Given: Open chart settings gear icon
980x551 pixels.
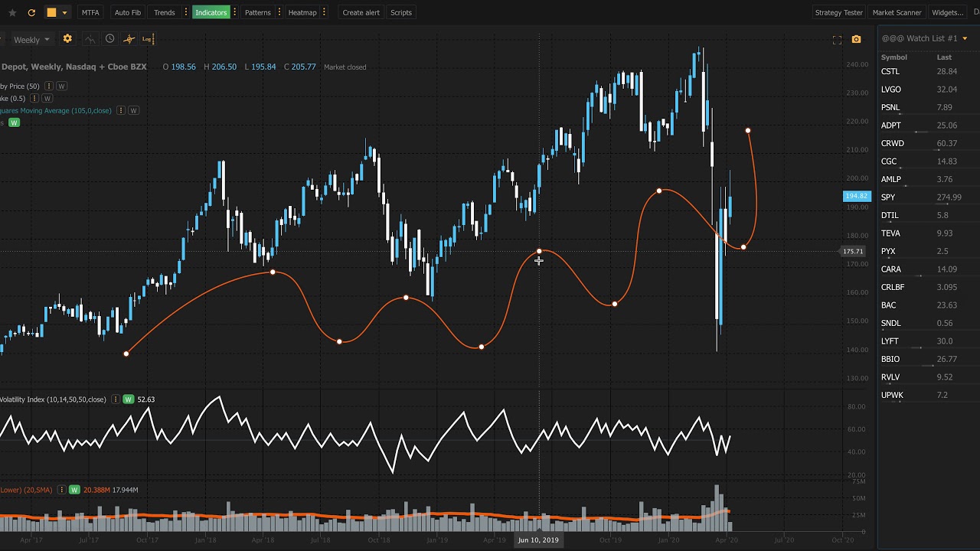Looking at the screenshot, I should [67, 39].
